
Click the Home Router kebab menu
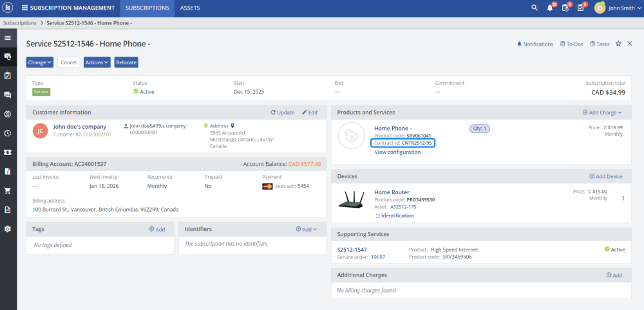click(623, 198)
